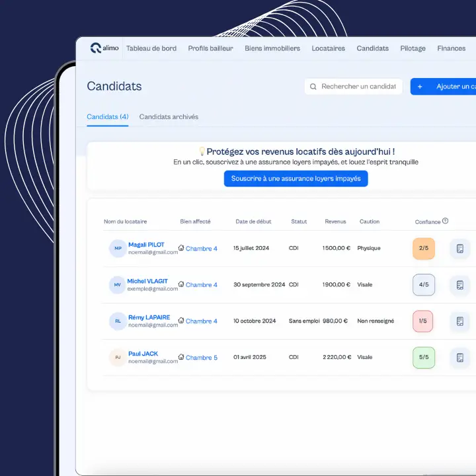Open document icon for Rémy LAPAIRE
The image size is (476, 476).
459,321
